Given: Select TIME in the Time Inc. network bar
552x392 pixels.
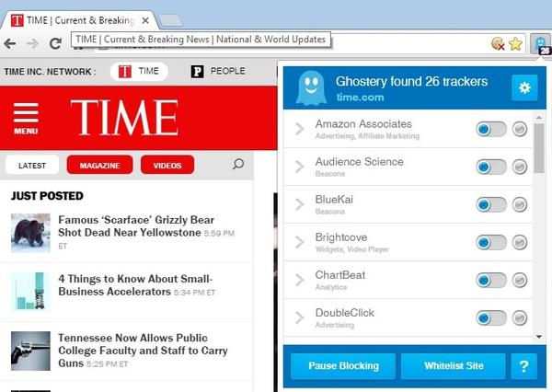Looking at the screenshot, I should (x=139, y=72).
